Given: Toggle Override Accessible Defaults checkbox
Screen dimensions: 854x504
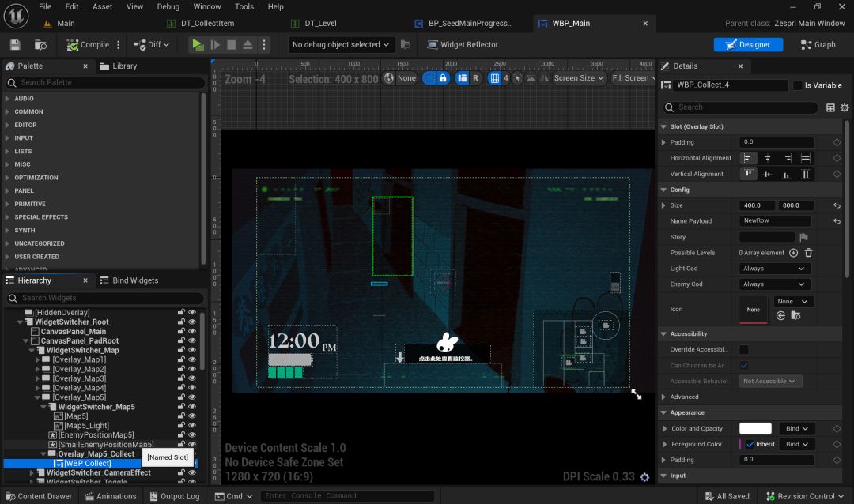Looking at the screenshot, I should coord(744,349).
